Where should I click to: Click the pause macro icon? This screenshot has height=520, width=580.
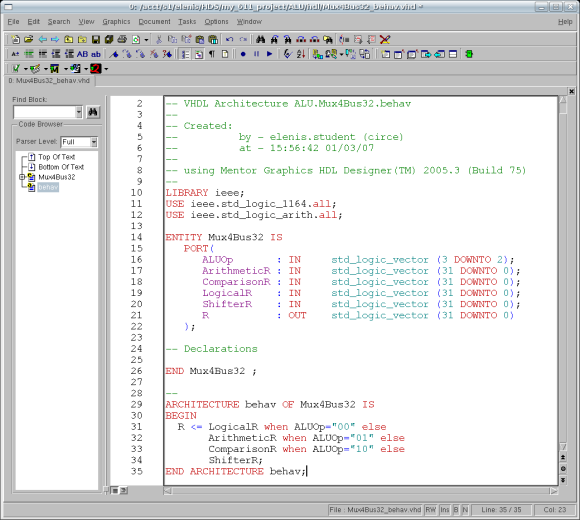click(x=256, y=54)
